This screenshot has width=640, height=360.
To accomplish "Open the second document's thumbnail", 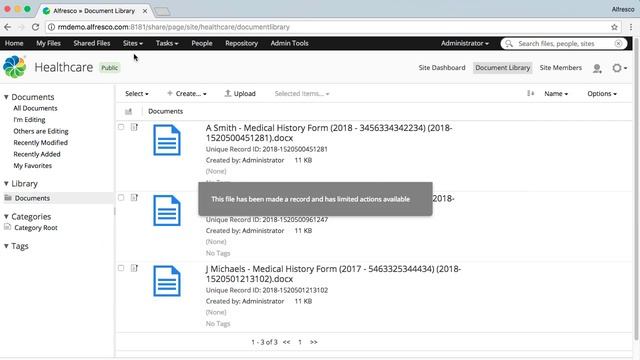I will coord(167,211).
